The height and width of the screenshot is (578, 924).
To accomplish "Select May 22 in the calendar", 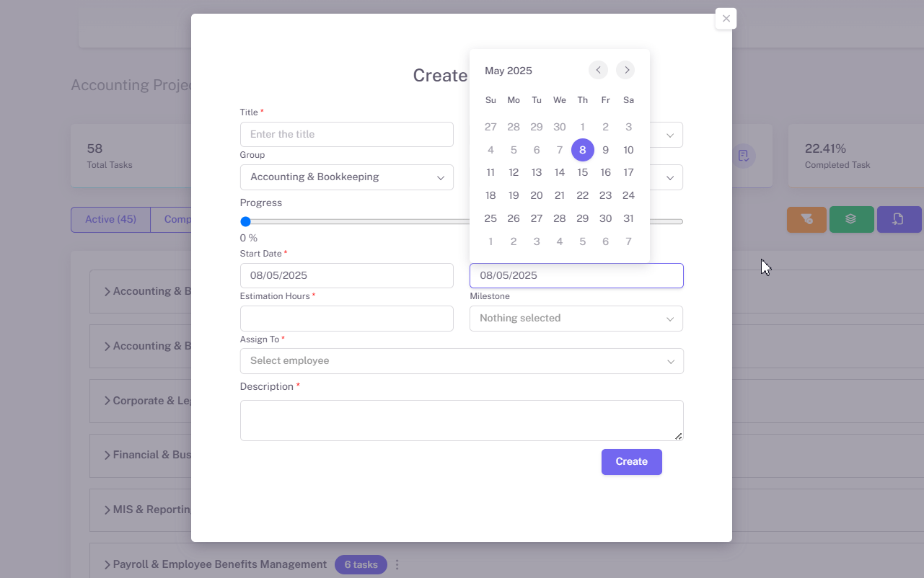I will point(583,195).
